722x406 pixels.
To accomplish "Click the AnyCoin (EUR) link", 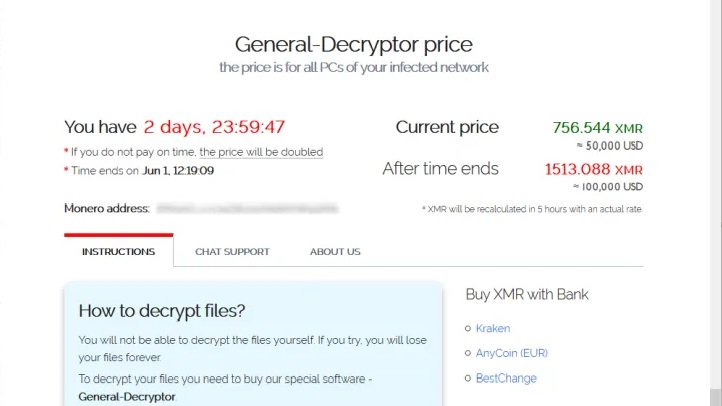I will 512,353.
